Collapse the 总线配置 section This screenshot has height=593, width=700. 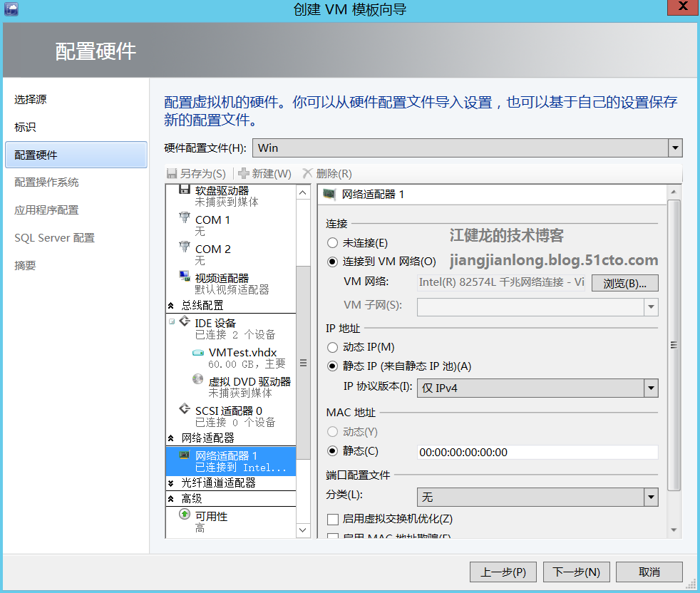pos(170,306)
